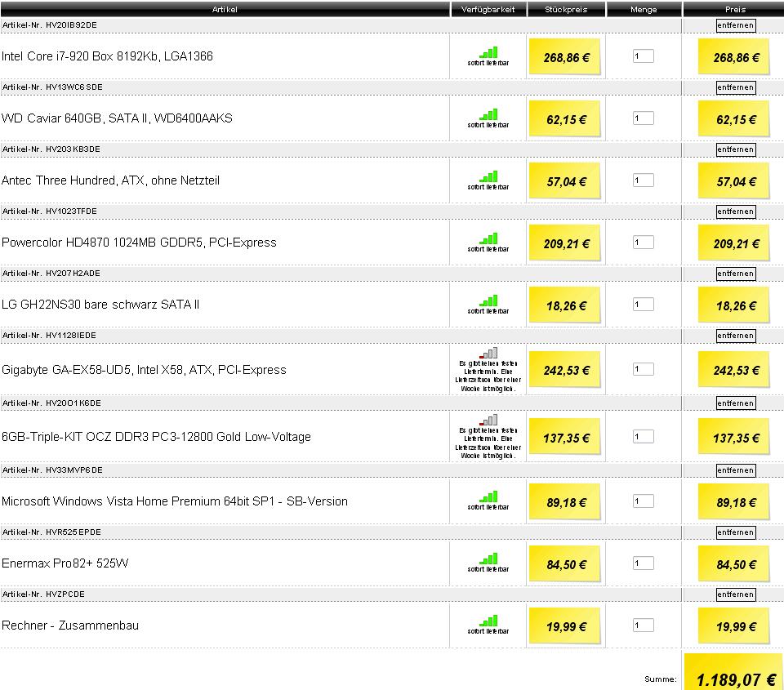The image size is (784, 690).
Task: Remove the OCZ DDR3 Triple-KIT item
Action: tap(736, 403)
